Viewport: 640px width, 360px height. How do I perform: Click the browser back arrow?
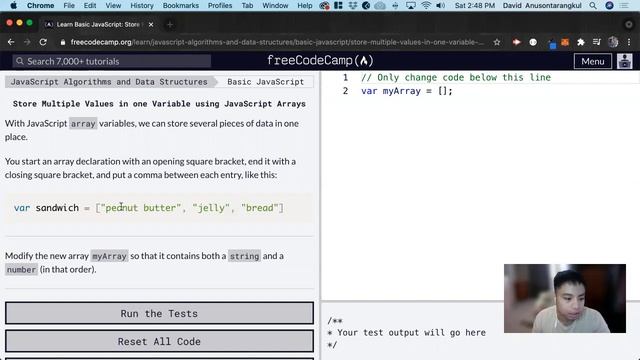(x=11, y=42)
